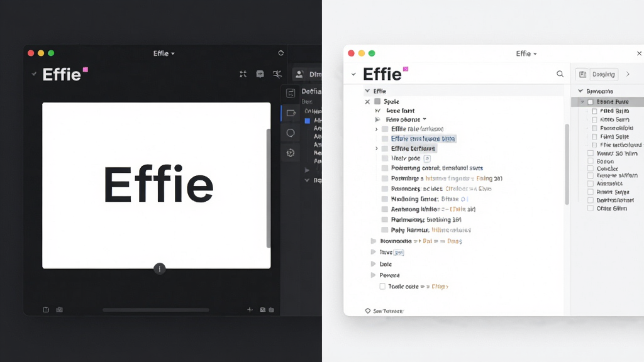The image size is (644, 362).
Task: Click vertical scrollbar in light window tree
Action: pyautogui.click(x=567, y=164)
